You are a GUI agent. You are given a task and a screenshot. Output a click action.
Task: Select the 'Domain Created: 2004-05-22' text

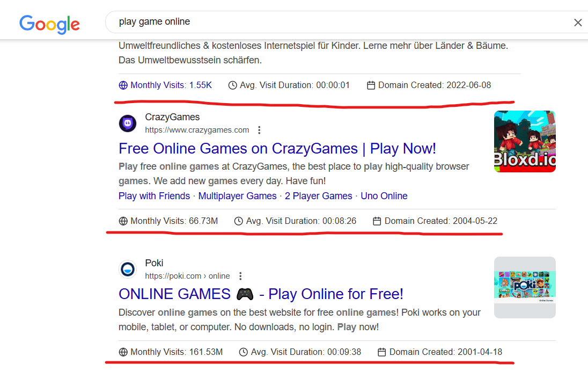pyautogui.click(x=441, y=221)
